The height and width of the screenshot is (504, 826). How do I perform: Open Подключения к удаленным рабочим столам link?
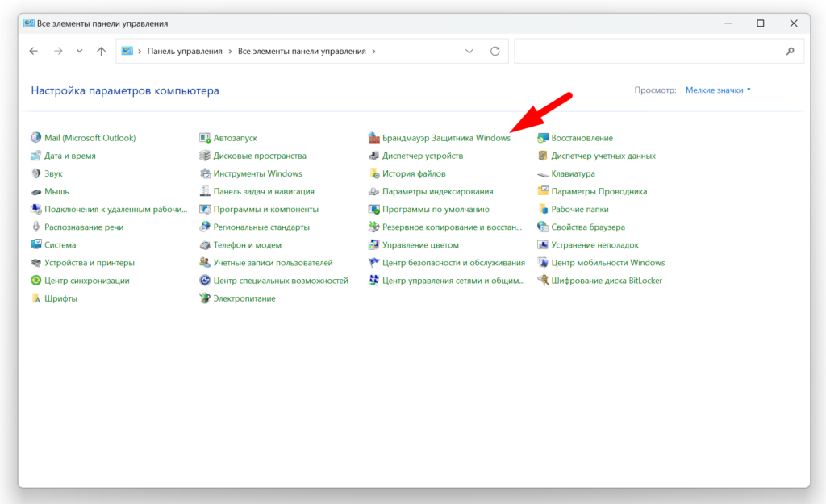[116, 210]
